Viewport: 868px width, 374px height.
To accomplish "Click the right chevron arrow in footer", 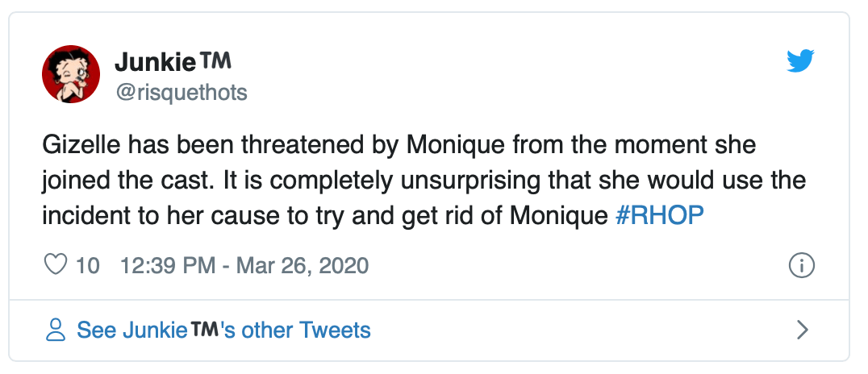I will pos(802,330).
